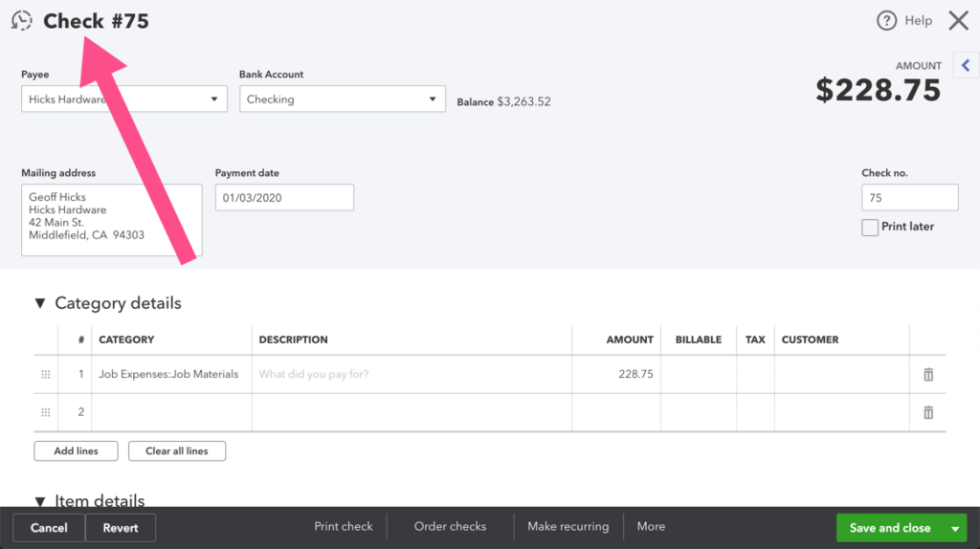
Task: Click the $228.75 total amount
Action: pos(879,90)
